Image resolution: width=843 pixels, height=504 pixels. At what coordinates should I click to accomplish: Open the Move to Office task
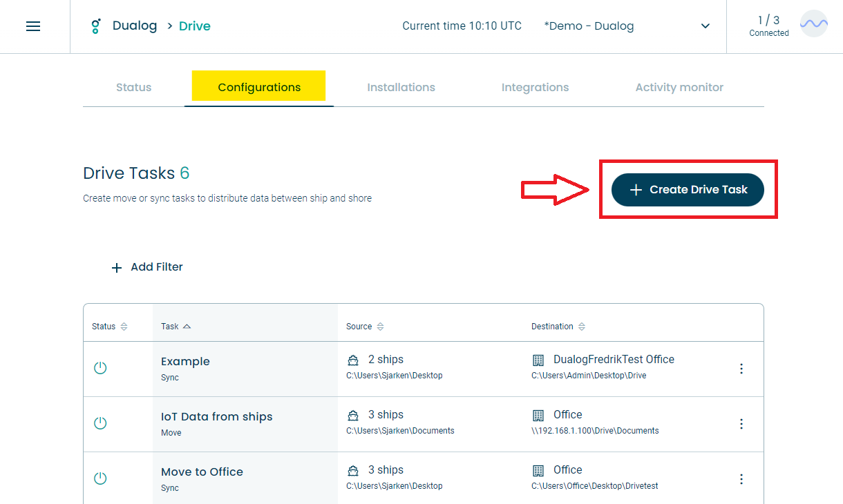point(202,472)
